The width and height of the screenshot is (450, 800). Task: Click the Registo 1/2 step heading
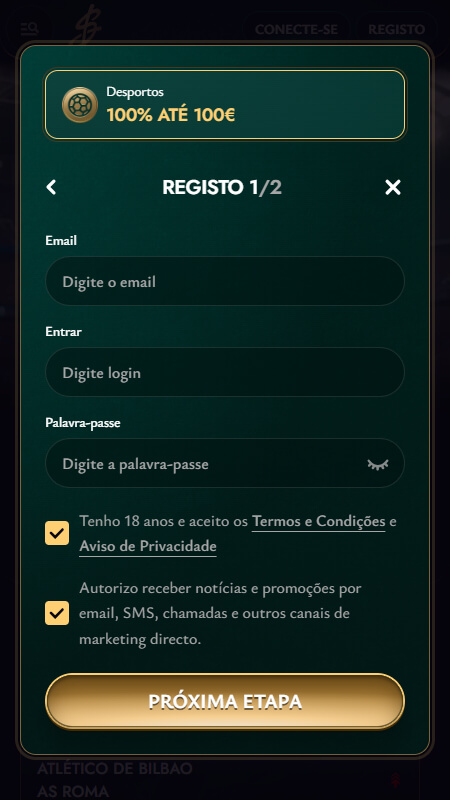[222, 188]
